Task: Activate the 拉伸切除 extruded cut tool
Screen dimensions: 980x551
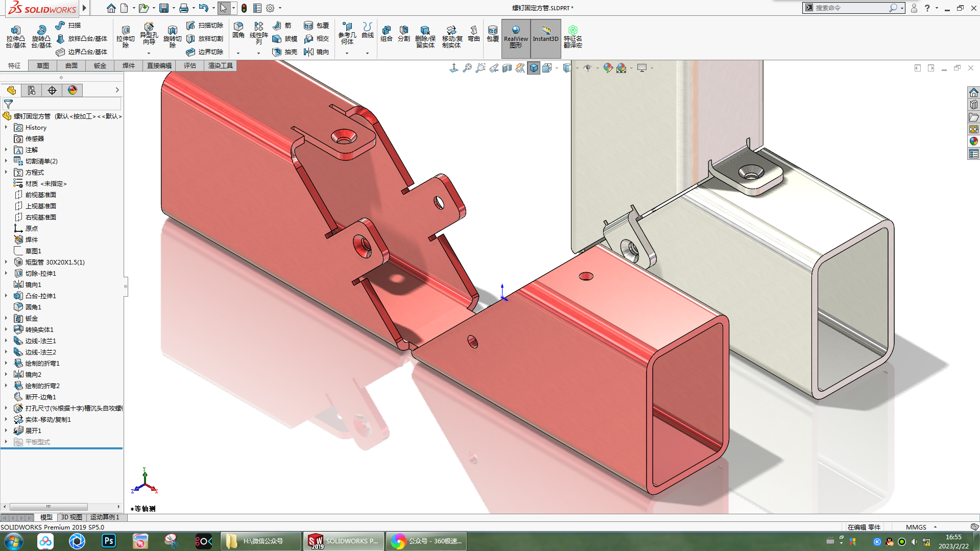Action: click(125, 36)
